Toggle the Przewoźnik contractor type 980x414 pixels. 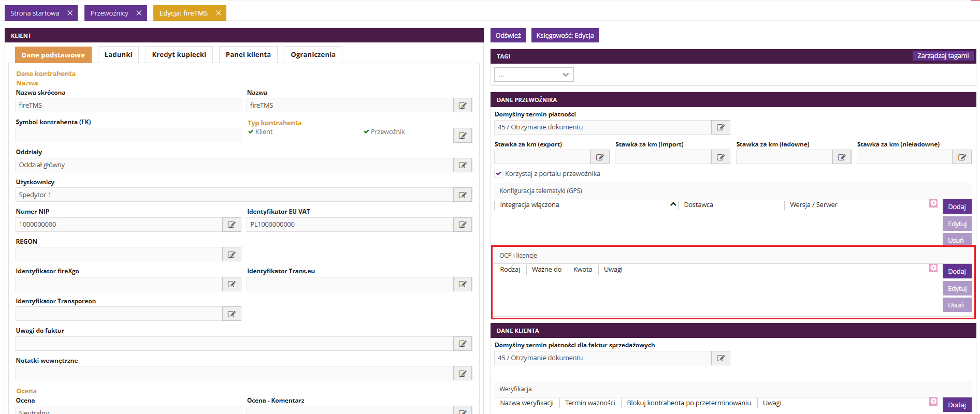(x=384, y=132)
